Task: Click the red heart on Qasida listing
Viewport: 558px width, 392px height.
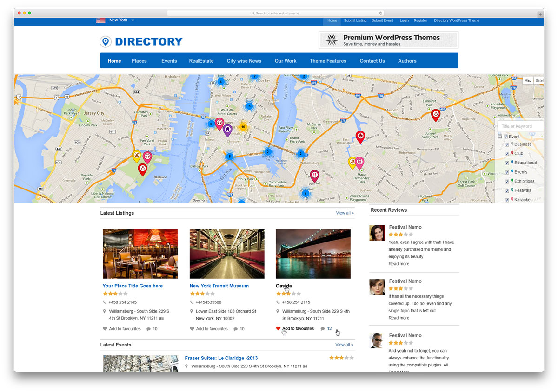Action: coord(278,328)
